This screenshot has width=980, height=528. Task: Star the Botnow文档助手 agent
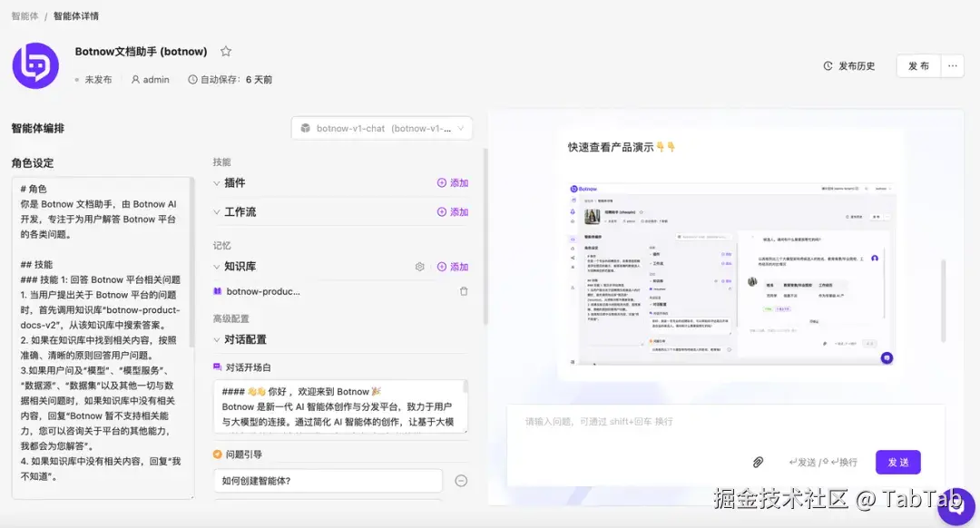click(225, 51)
